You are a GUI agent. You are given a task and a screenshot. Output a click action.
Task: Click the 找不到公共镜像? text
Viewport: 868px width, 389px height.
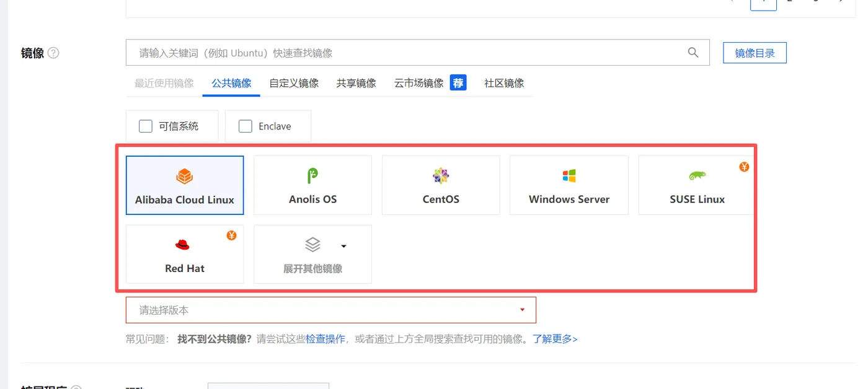point(215,339)
